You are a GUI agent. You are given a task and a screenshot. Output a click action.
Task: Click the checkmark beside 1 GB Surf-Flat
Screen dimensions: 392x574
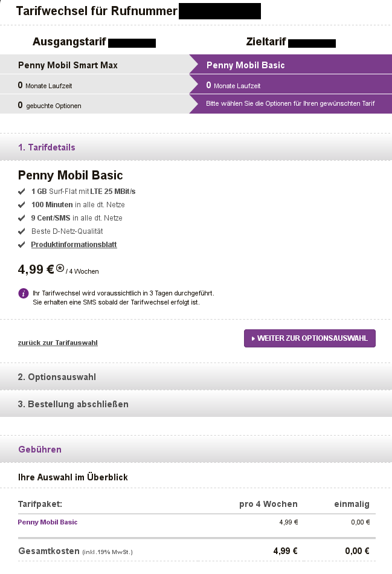[22, 192]
